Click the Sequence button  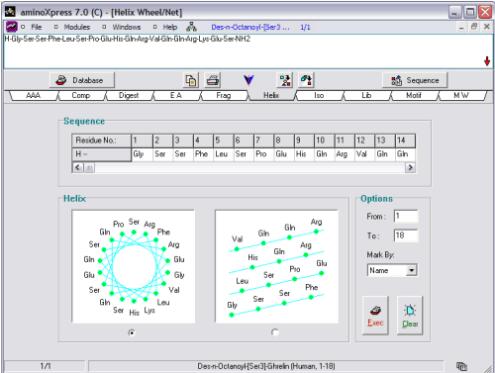pyautogui.click(x=415, y=80)
